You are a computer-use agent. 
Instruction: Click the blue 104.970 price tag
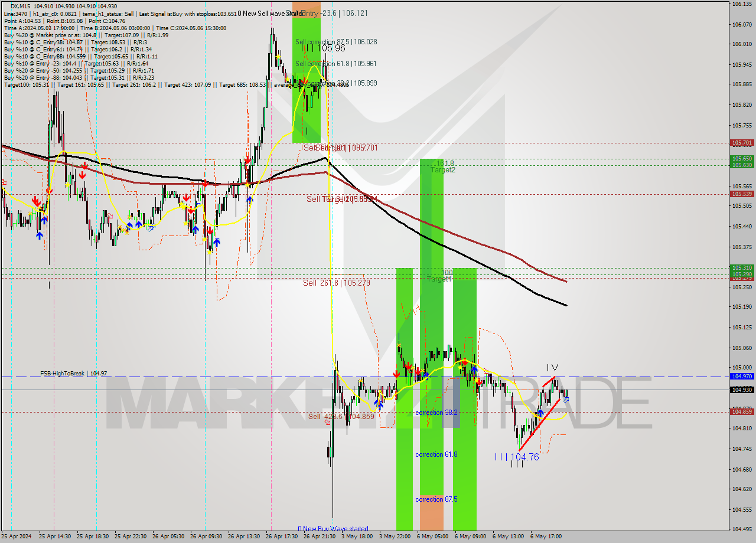pos(742,376)
